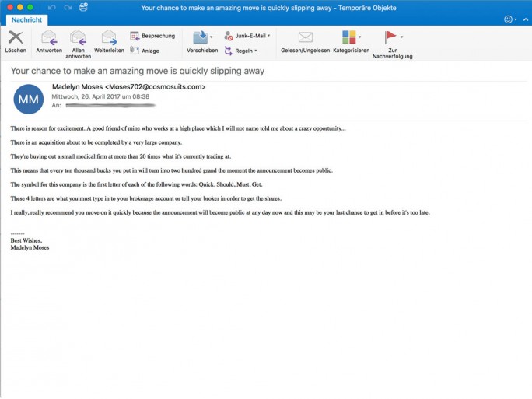Click the paragraph about ten thousand bucks
This screenshot has height=399, width=532.
point(172,170)
